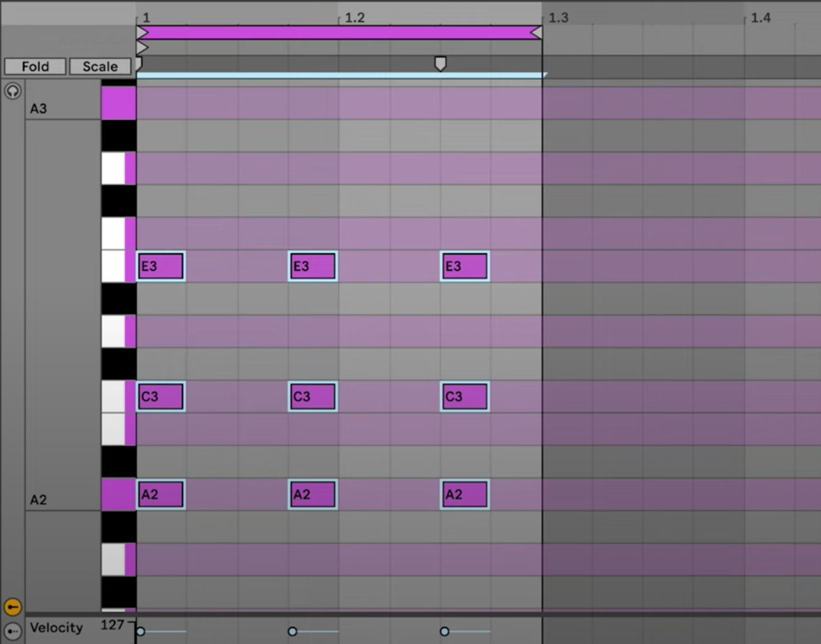Click the A3 piano key
Image resolution: width=821 pixels, height=644 pixels.
(x=119, y=103)
